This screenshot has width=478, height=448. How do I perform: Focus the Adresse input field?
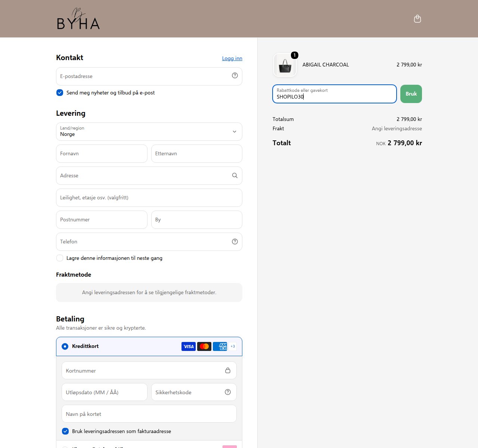(149, 175)
